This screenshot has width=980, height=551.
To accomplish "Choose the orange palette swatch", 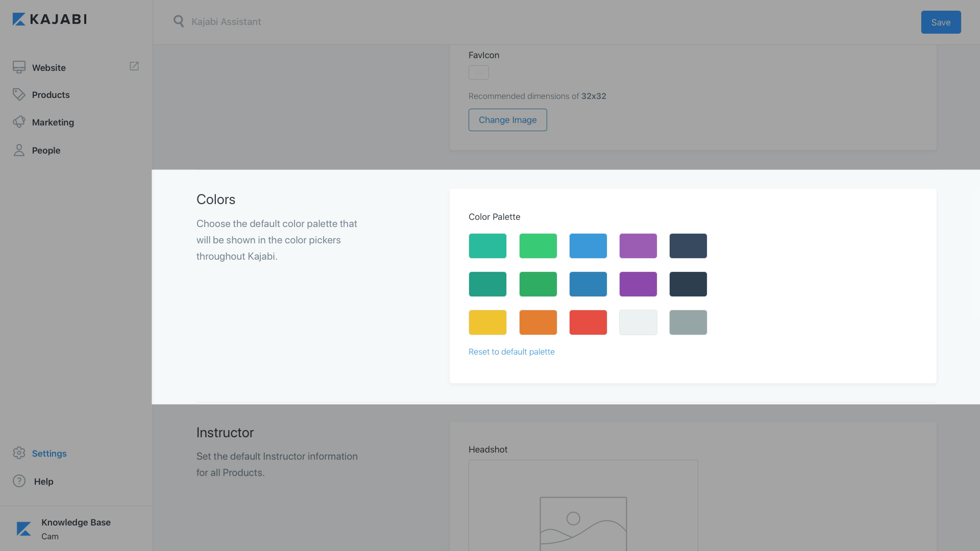I will [x=538, y=322].
